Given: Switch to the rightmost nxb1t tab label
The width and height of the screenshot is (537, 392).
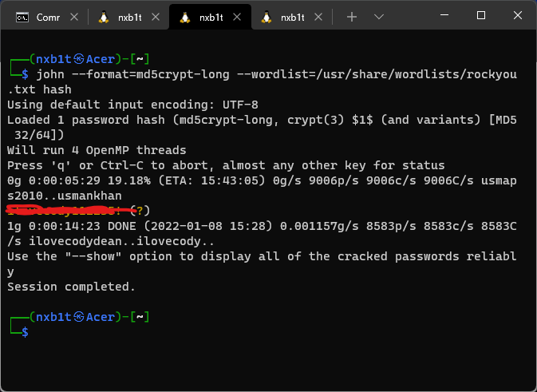Looking at the screenshot, I should click(294, 17).
